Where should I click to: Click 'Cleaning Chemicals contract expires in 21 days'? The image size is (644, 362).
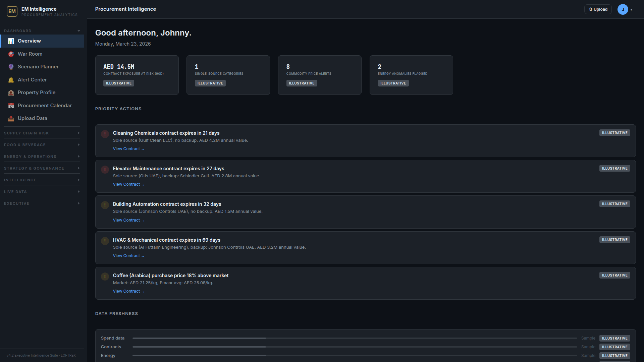(x=166, y=133)
